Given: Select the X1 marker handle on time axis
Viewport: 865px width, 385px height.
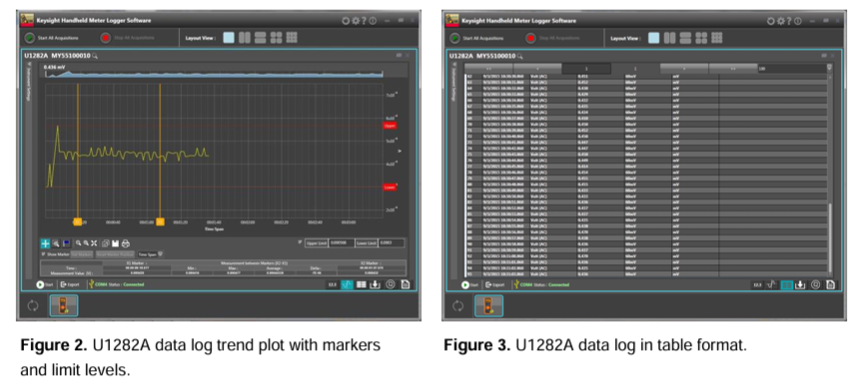Looking at the screenshot, I should 78,222.
